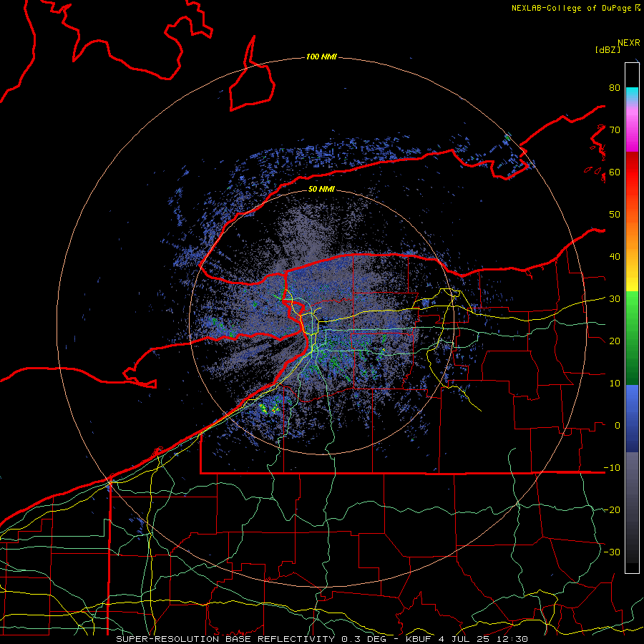This screenshot has height=644, width=644.
Task: Click the 10 value on the dBZ scale
Action: 615,384
